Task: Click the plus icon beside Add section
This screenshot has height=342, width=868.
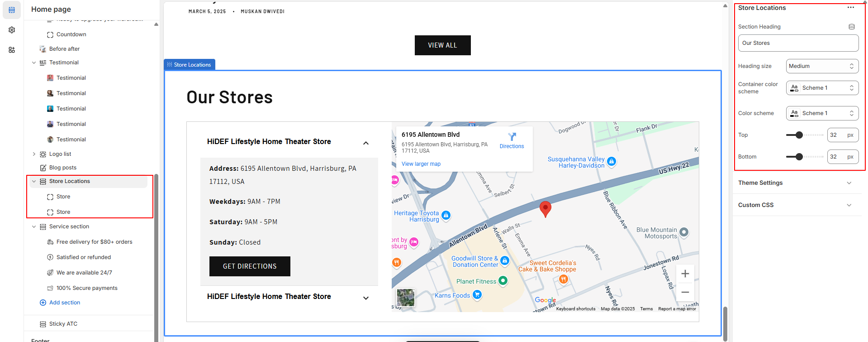Action: pyautogui.click(x=43, y=303)
